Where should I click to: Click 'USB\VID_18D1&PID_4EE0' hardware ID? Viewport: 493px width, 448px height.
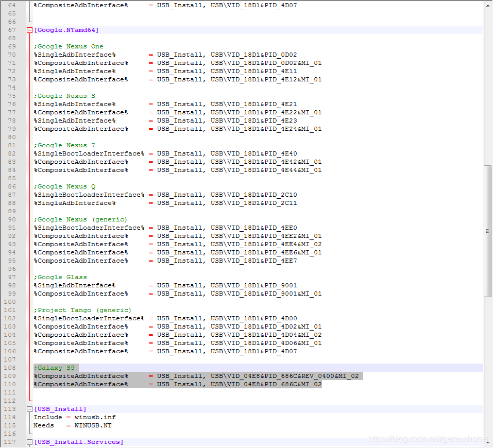click(254, 228)
